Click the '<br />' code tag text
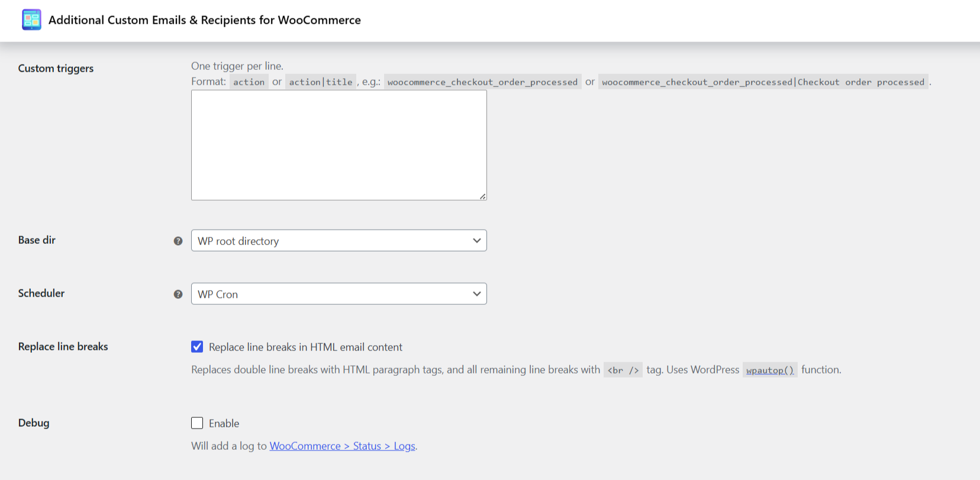Screen dimensions: 980x480 (x=623, y=371)
